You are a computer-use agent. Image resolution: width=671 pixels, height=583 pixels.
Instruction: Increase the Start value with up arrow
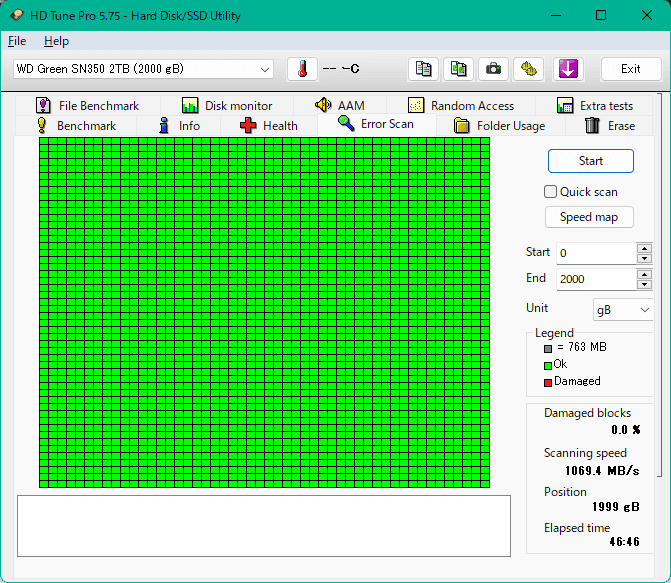[644, 248]
